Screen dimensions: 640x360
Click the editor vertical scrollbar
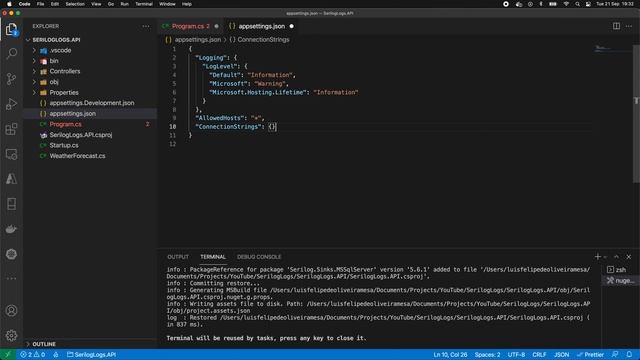point(636,114)
